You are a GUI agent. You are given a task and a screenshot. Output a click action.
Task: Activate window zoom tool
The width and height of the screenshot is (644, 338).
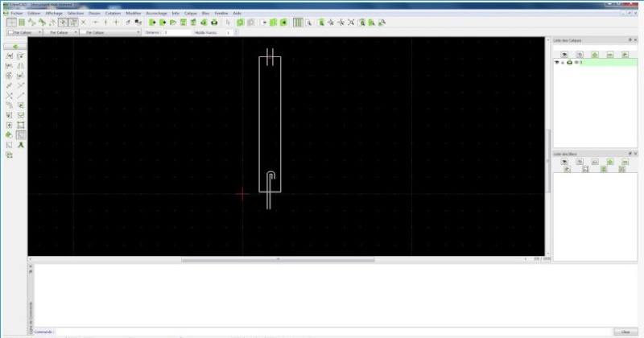point(372,23)
